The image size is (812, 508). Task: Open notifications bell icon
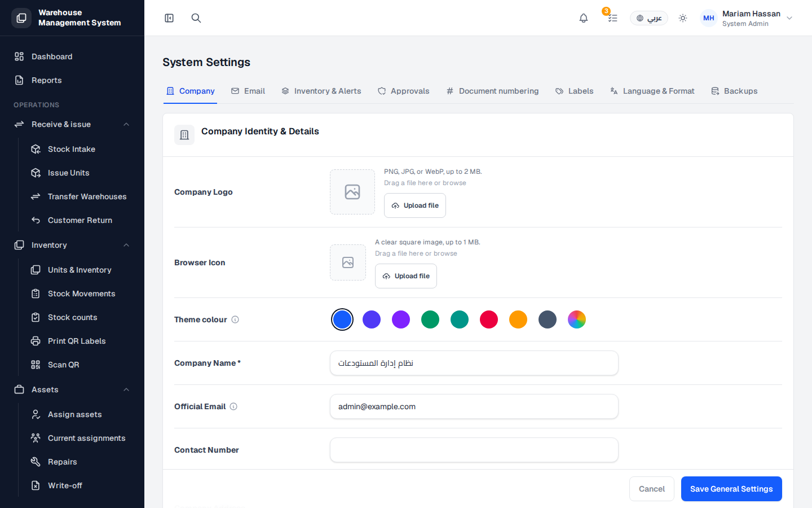[584, 18]
